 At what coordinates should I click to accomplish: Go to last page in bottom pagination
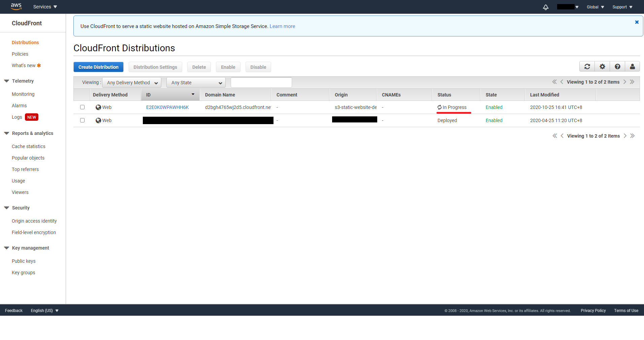click(633, 136)
